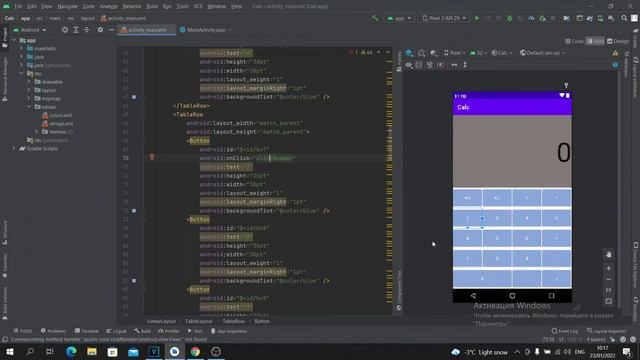Open Google Chrome from the taskbar

[x=195, y=351]
